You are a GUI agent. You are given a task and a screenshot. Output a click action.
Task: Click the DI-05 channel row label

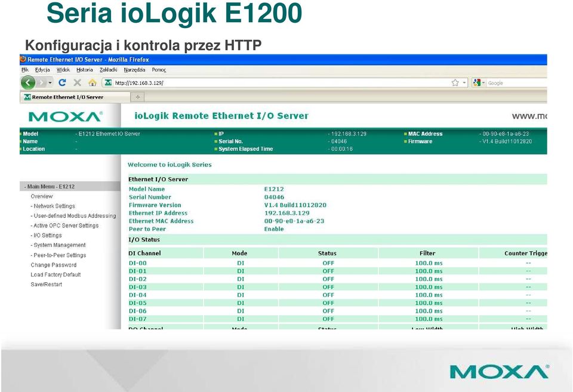click(137, 303)
